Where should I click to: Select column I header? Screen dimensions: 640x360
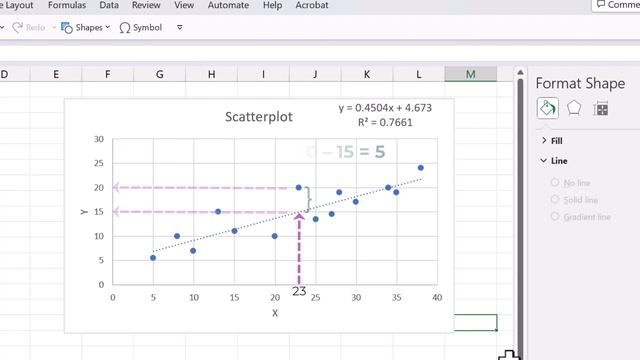pos(263,74)
